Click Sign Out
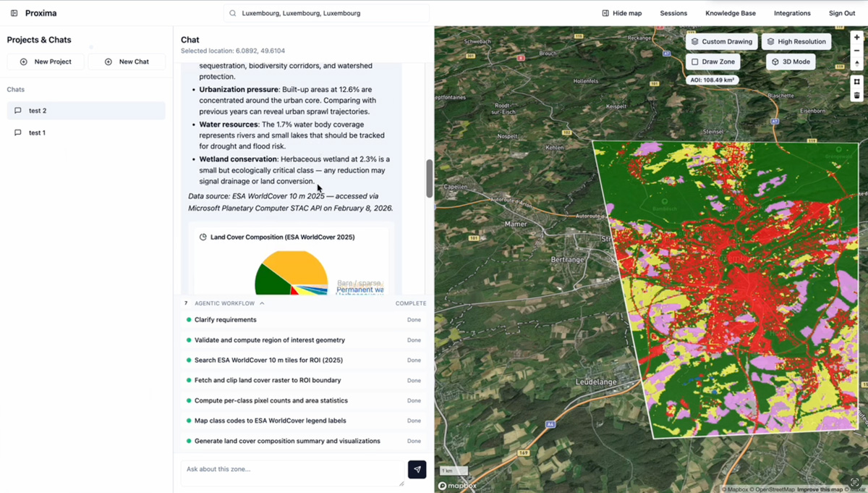868x493 pixels. tap(842, 13)
